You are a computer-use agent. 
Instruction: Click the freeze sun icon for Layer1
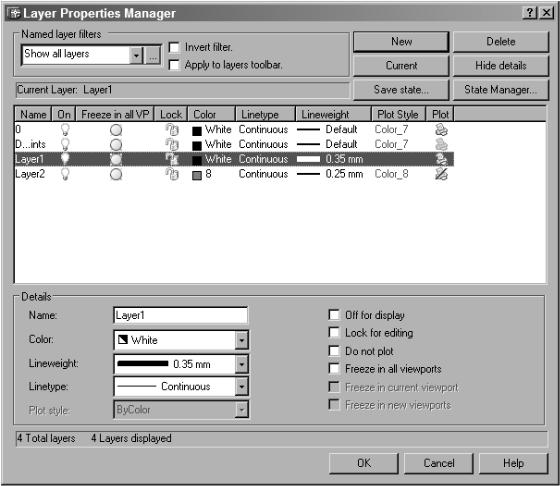coord(116,159)
